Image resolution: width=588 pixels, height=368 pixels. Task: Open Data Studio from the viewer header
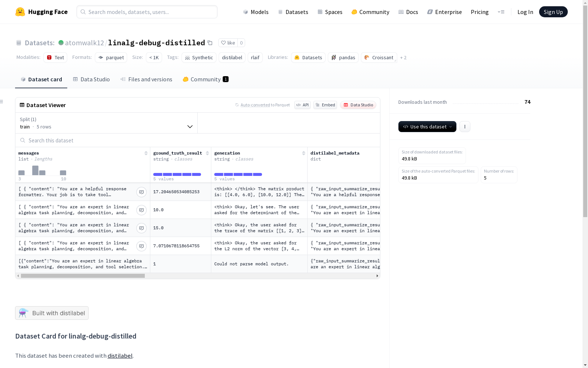[x=358, y=105]
